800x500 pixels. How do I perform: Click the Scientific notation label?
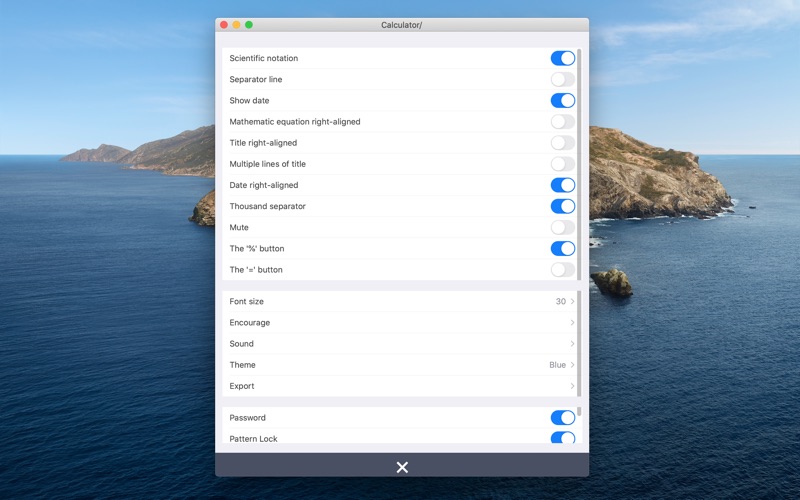tap(264, 58)
